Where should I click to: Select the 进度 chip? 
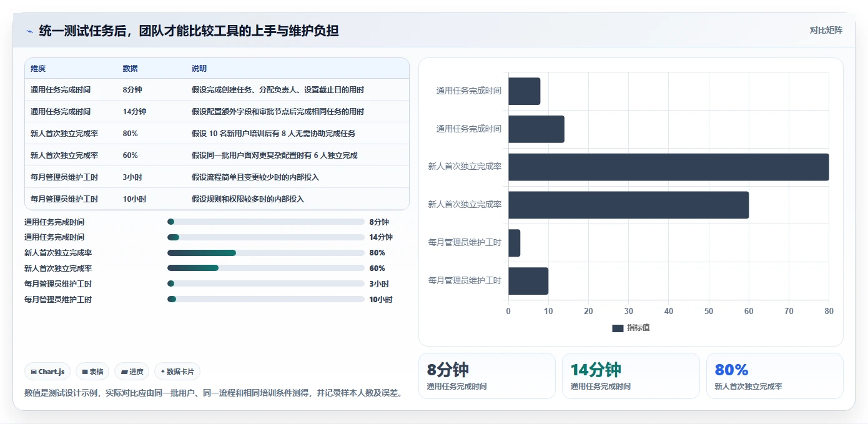(132, 372)
